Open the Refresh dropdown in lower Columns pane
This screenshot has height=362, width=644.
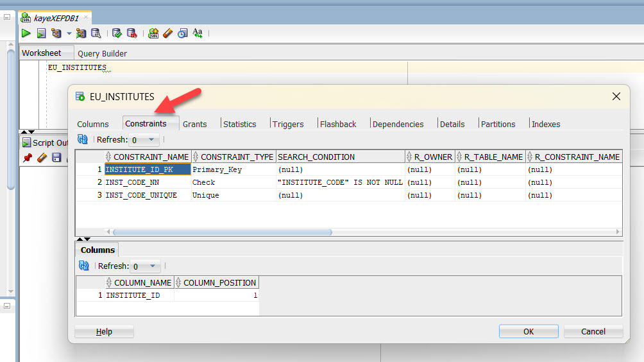(145, 266)
